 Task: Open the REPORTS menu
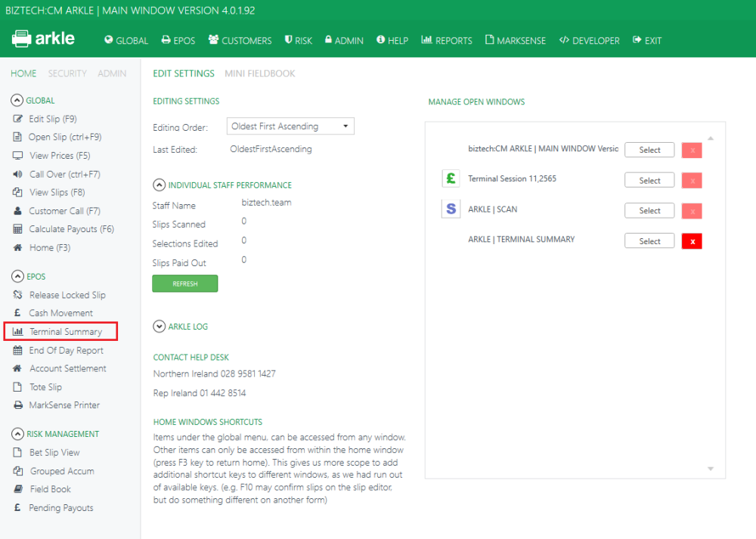coord(446,40)
